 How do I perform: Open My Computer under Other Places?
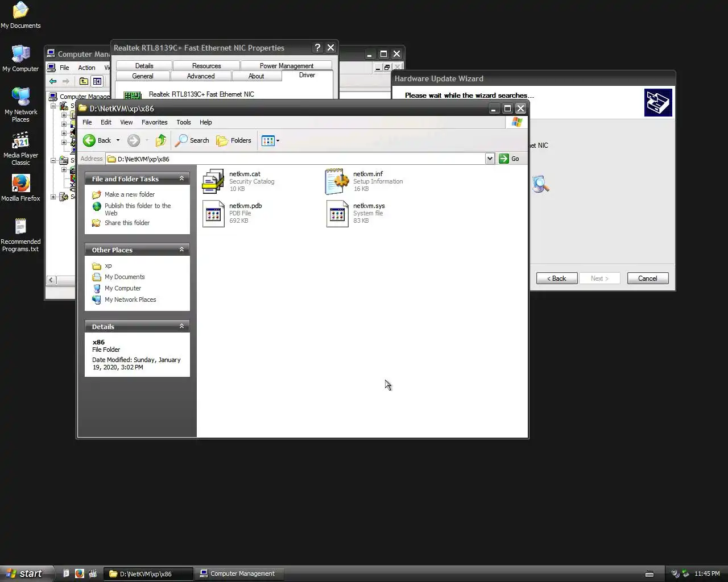point(122,288)
